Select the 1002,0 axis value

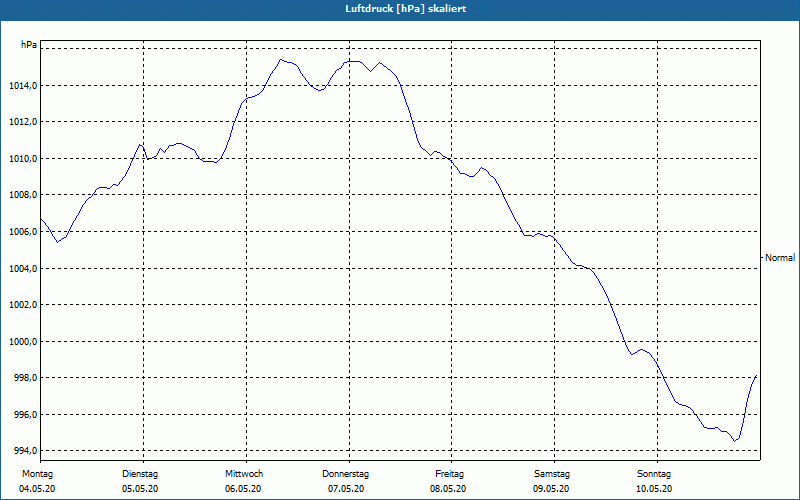[x=23, y=305]
